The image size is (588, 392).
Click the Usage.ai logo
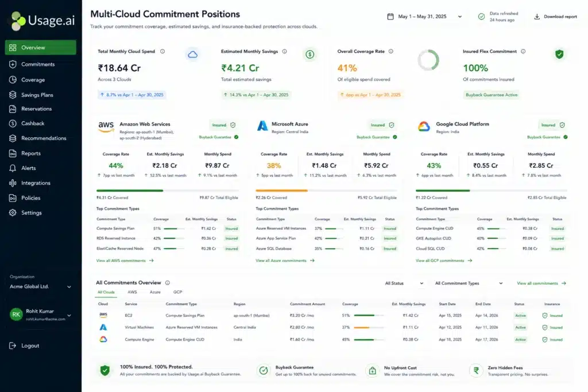tap(42, 20)
